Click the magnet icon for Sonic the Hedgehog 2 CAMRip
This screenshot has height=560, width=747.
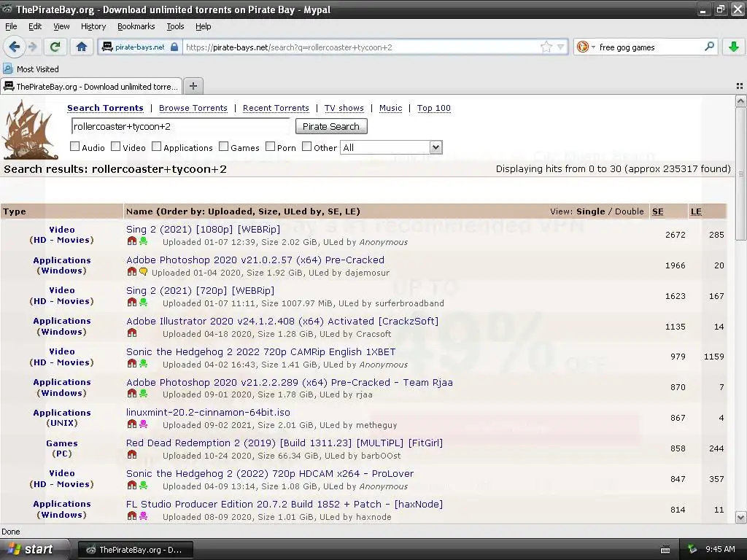click(x=132, y=364)
